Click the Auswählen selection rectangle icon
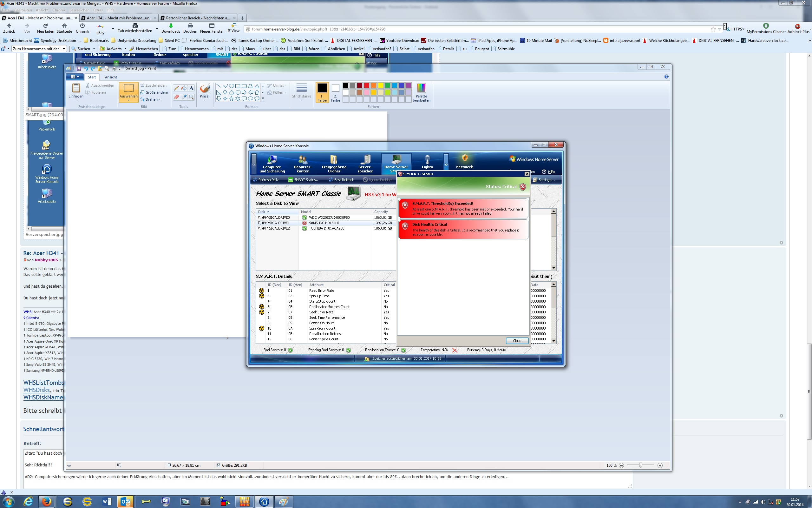Screen dimensions: 812x508 coord(128,88)
